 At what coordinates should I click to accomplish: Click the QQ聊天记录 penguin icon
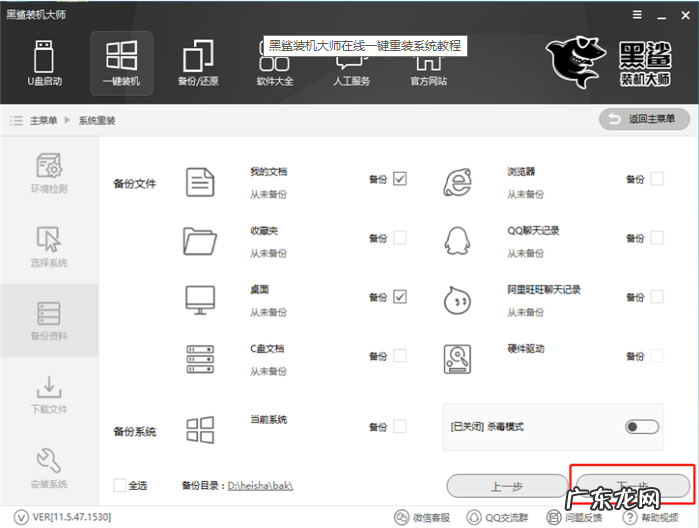tap(457, 241)
